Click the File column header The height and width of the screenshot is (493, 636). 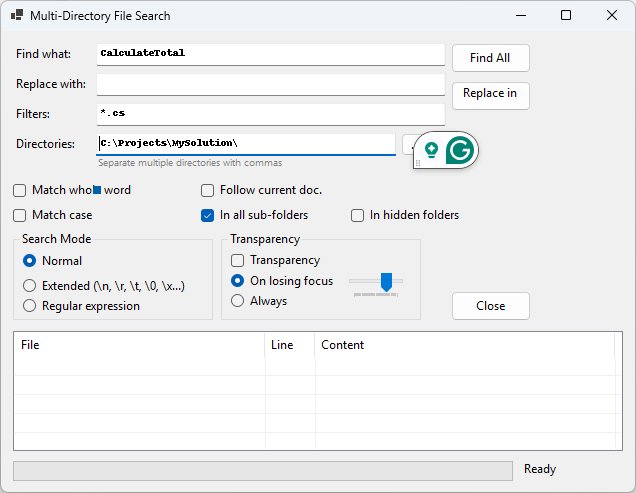[139, 345]
